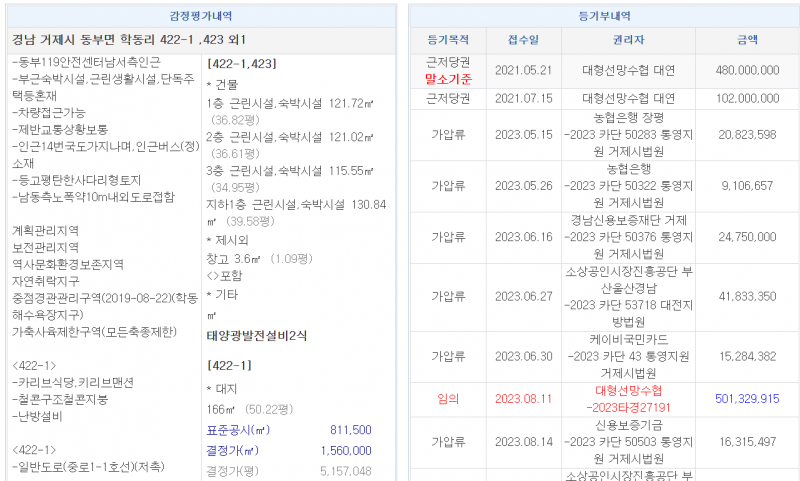Open the red 2023타경27191 case link
800x481 pixels.
pyautogui.click(x=628, y=407)
